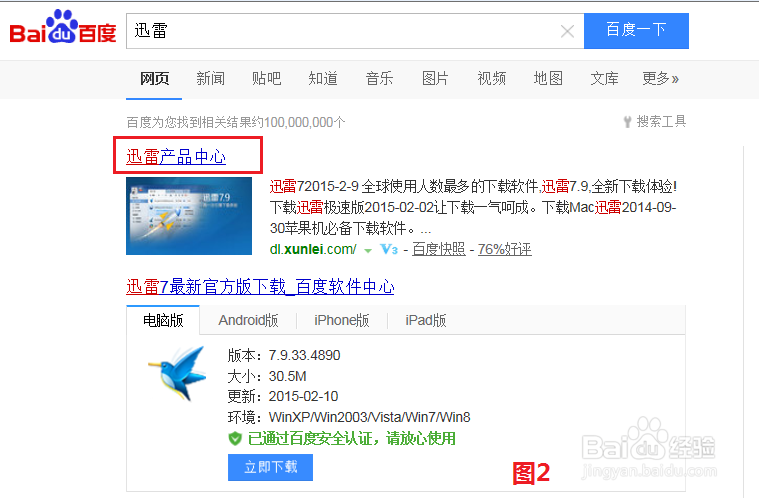The height and width of the screenshot is (498, 759).
Task: Open the 音乐 tab
Action: (x=379, y=78)
